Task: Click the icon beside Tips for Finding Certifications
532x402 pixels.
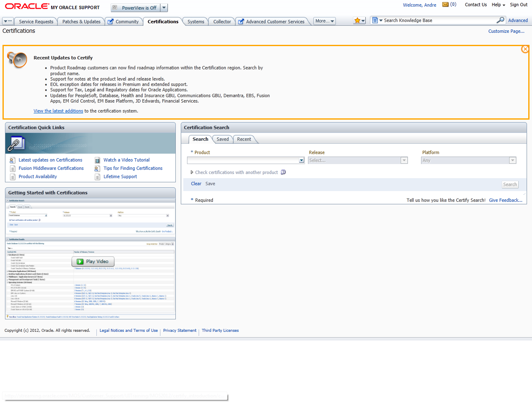Action: click(x=97, y=169)
